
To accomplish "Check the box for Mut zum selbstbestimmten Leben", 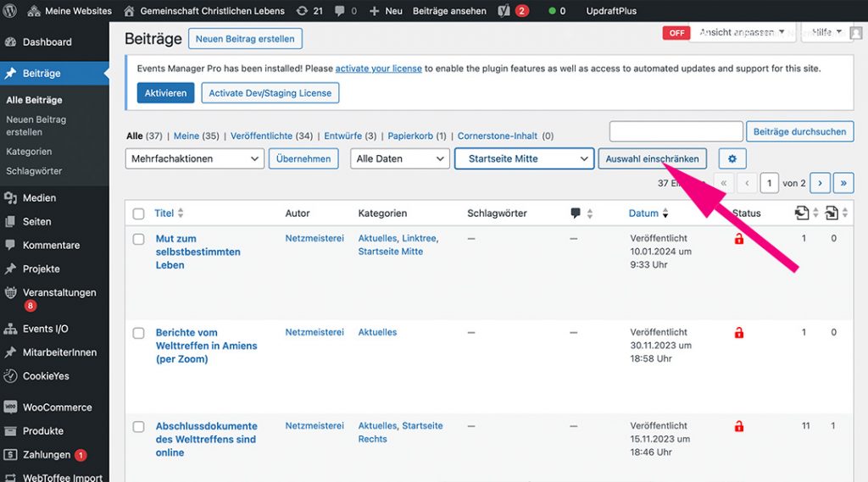I will click(138, 240).
